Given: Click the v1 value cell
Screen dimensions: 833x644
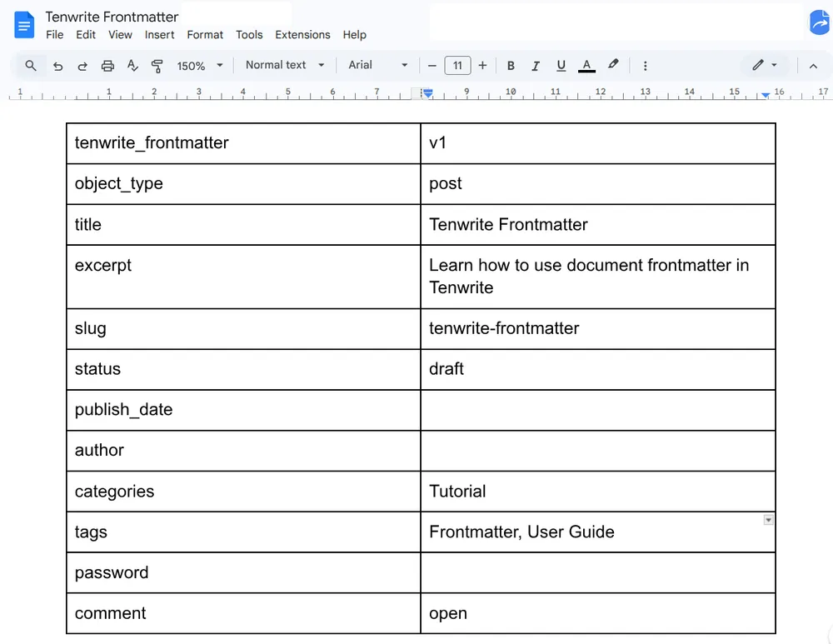Looking at the screenshot, I should (x=597, y=143).
